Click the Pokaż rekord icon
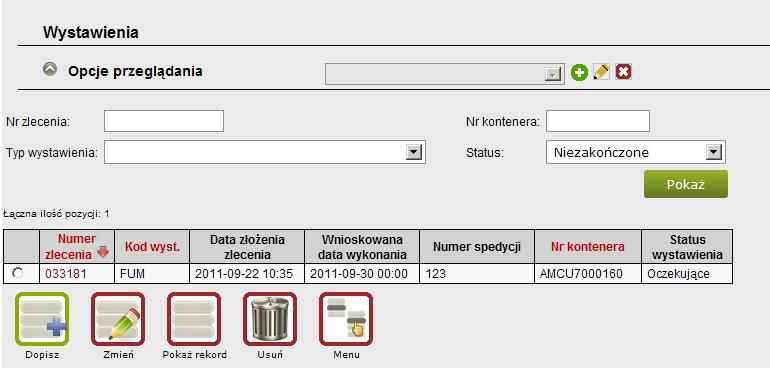This screenshot has height=368, width=770. [194, 319]
